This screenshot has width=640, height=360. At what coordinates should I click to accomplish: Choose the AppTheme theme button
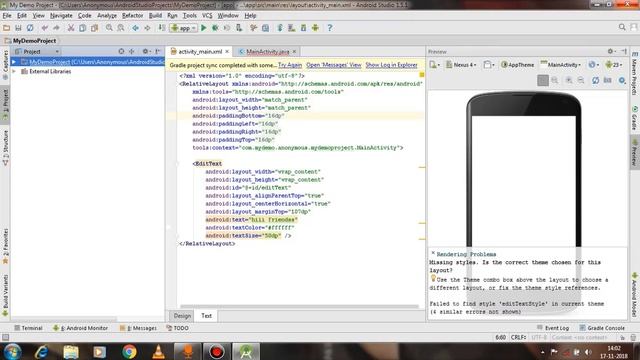point(518,64)
